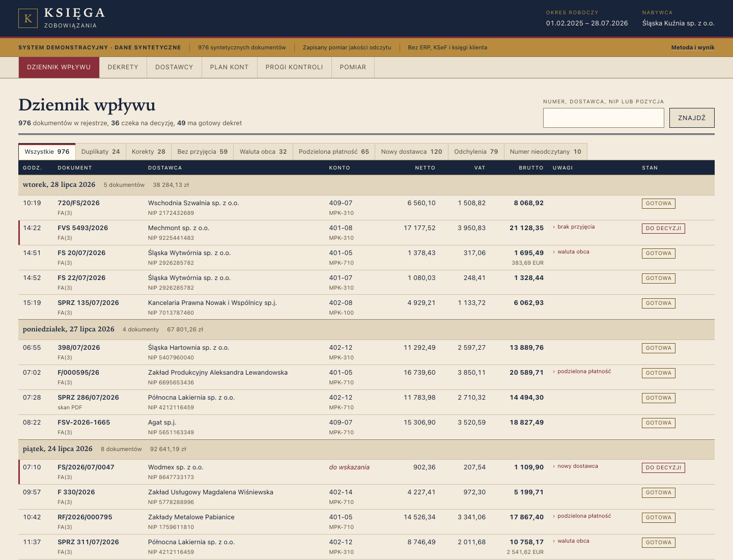
Task: Click the Stan column header
Action: point(650,168)
